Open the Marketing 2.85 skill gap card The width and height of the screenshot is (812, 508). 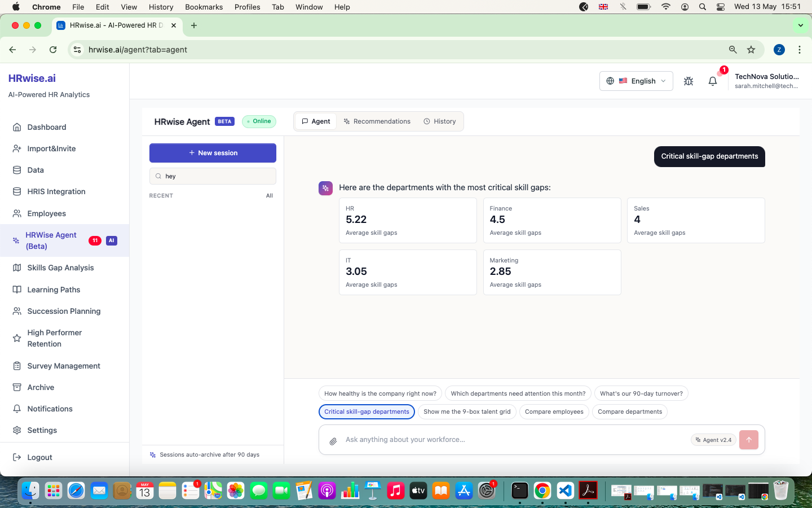pos(552,272)
